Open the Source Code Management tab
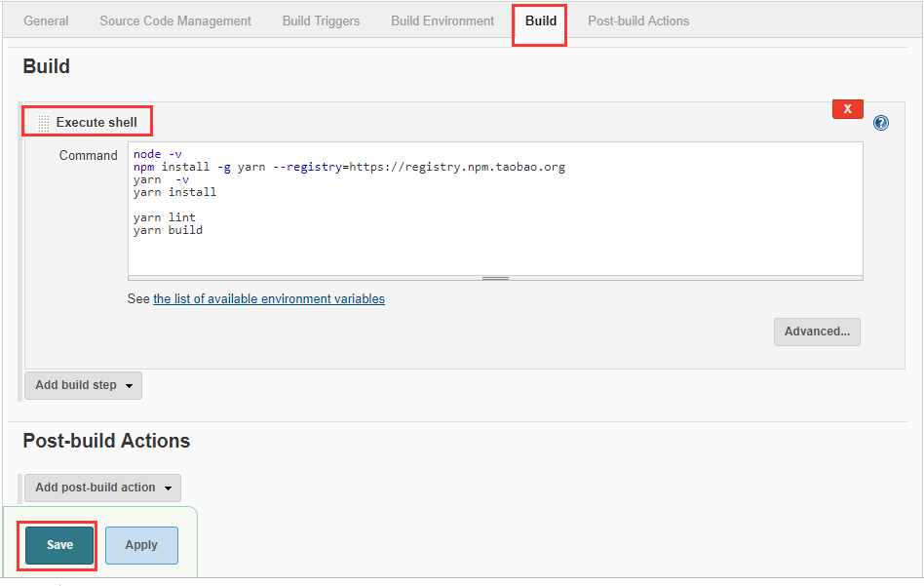This screenshot has height=586, width=924. pos(175,20)
